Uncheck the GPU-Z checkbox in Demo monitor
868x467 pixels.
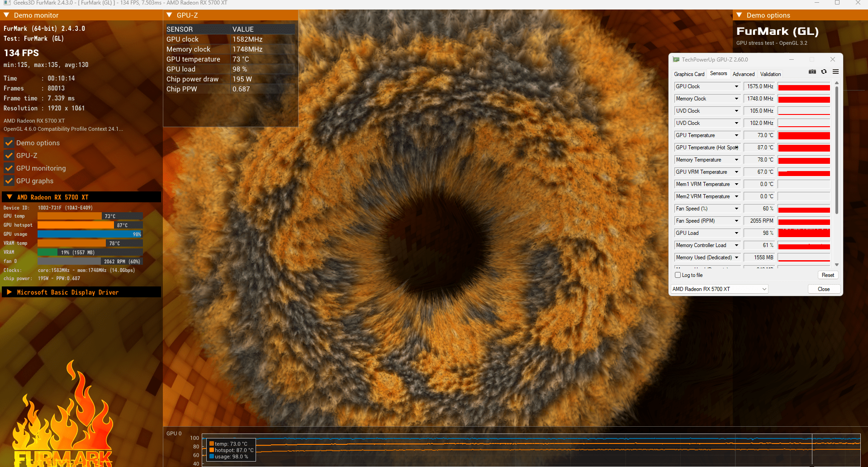coord(9,156)
